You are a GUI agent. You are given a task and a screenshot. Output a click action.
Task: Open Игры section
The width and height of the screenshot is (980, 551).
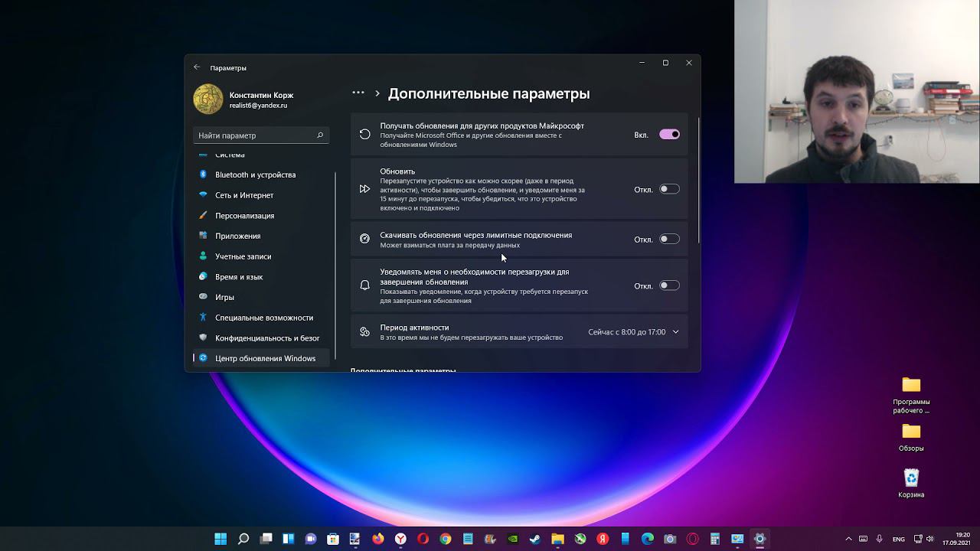(x=261, y=297)
